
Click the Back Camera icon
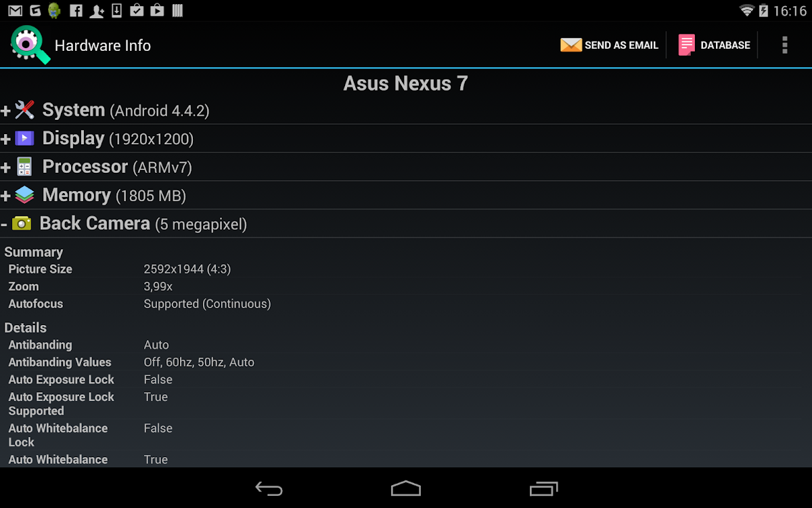point(22,224)
